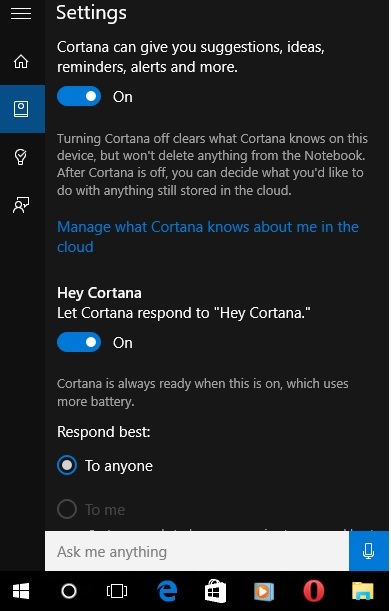Launch Opera browser from taskbar
This screenshot has width=391, height=611.
[313, 591]
